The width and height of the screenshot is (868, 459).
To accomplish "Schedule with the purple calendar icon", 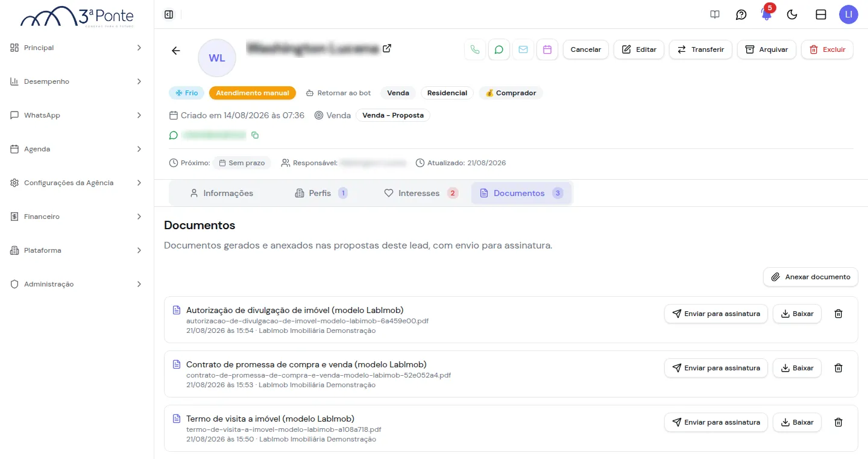I will tap(547, 49).
